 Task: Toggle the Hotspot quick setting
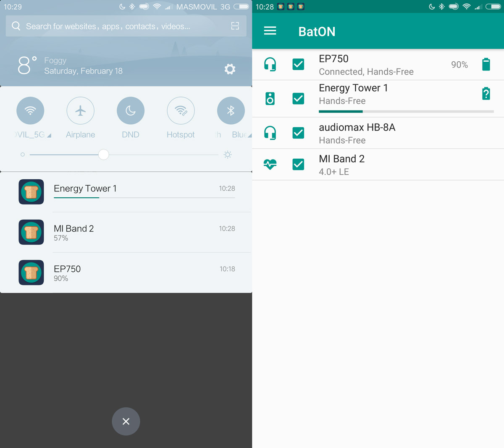(181, 111)
